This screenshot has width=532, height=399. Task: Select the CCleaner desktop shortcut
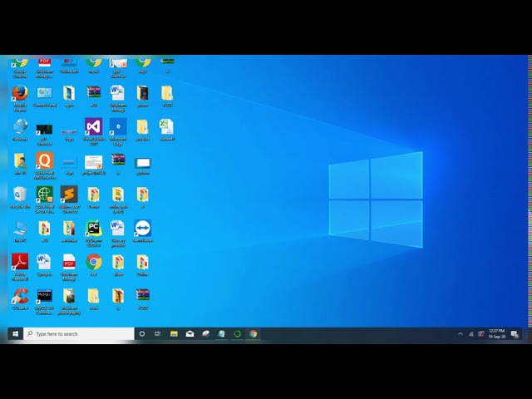20,296
